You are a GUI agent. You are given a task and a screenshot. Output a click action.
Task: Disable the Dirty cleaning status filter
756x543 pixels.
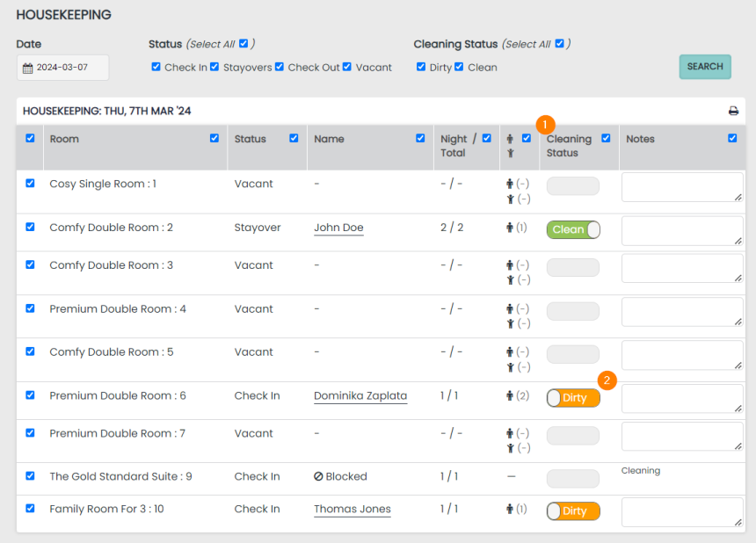pos(421,67)
